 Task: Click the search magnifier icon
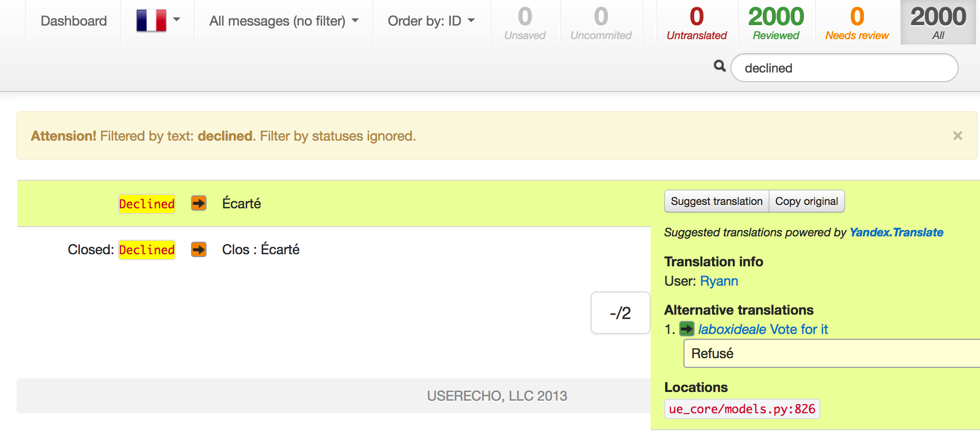(720, 66)
